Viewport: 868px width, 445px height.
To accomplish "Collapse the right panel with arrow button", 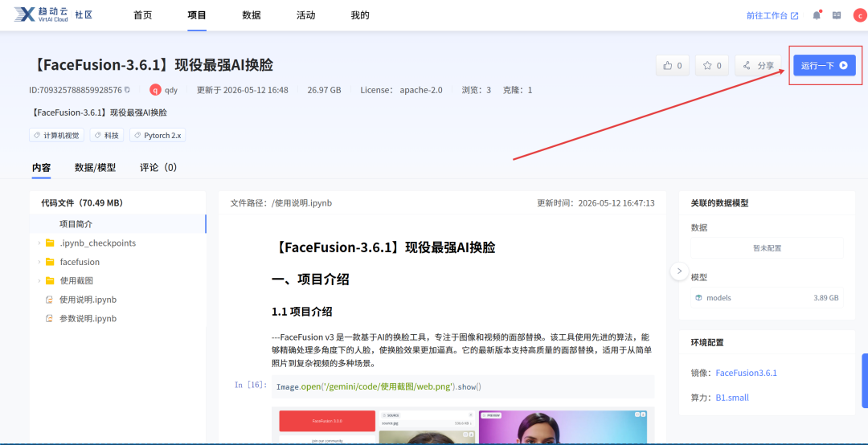I will click(679, 271).
